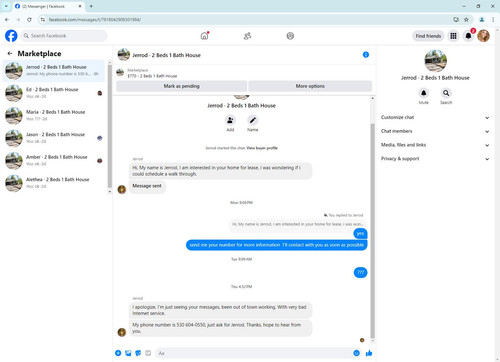Open Jason - 2 Beds 1 Bath House conversation
Image resolution: width=500 pixels, height=362 pixels.
(x=54, y=138)
